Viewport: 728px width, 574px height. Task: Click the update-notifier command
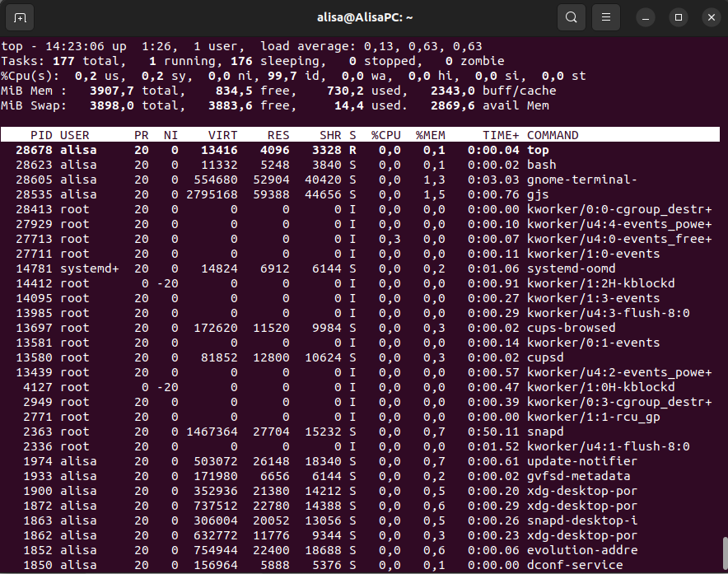pyautogui.click(x=582, y=462)
